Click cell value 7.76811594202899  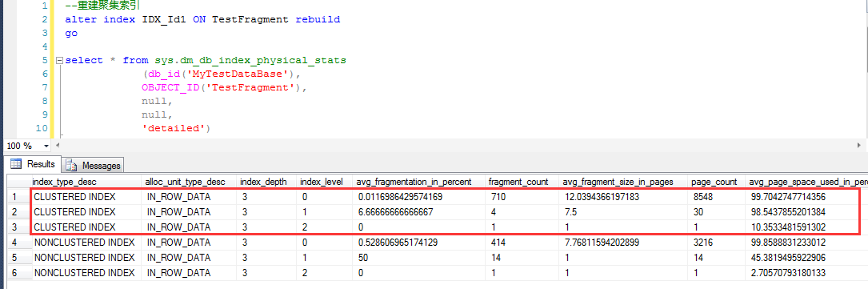click(x=602, y=242)
